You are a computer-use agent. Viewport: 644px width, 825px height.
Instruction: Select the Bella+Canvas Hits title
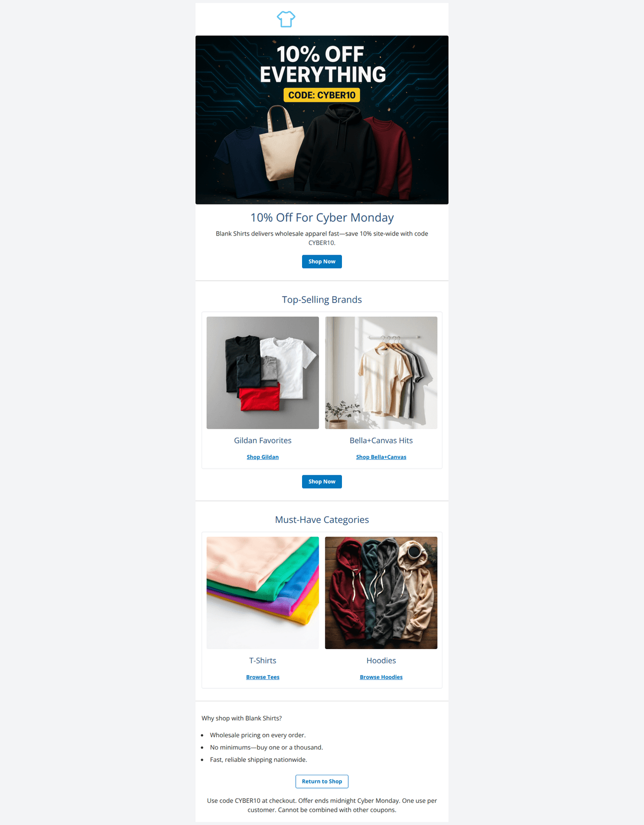point(381,441)
